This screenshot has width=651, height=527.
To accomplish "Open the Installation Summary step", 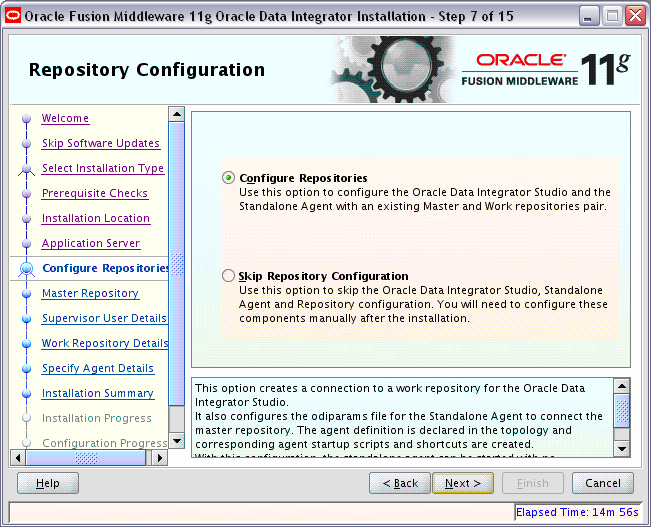I will 98,393.
